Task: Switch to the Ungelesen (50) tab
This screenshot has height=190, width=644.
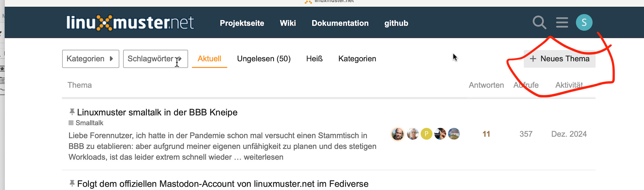Action: (264, 59)
